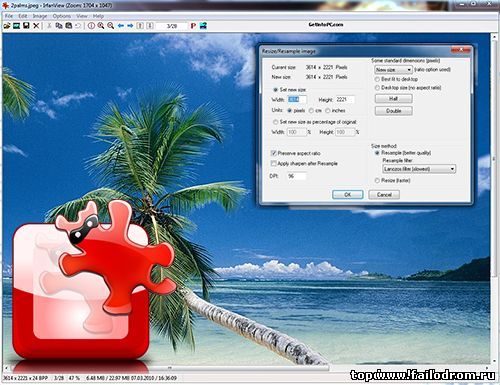Go to next image with right arrow
This screenshot has width=500, height=385.
[130, 26]
